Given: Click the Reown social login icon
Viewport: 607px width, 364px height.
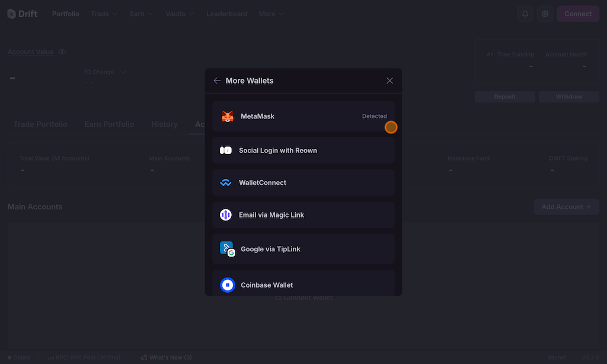Looking at the screenshot, I should 226,151.
